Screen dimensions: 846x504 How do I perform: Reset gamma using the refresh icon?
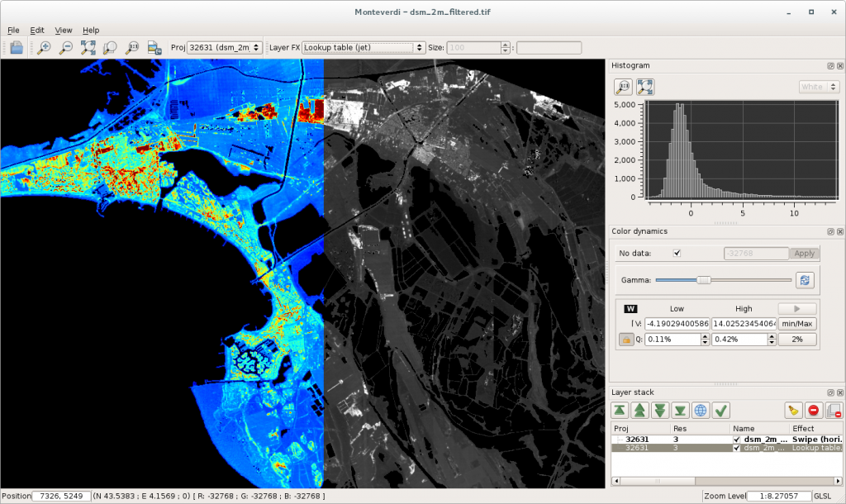click(x=805, y=280)
